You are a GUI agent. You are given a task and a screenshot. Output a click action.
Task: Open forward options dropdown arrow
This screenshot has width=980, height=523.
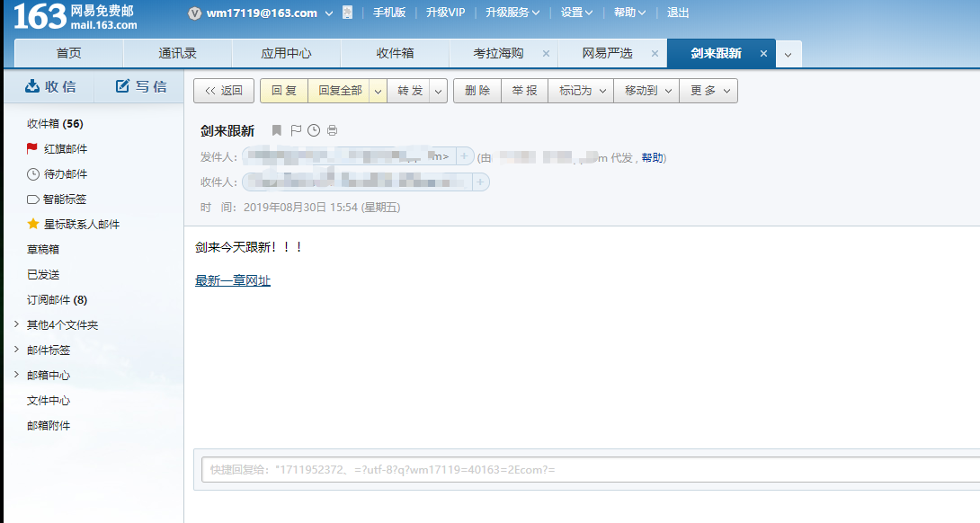438,92
